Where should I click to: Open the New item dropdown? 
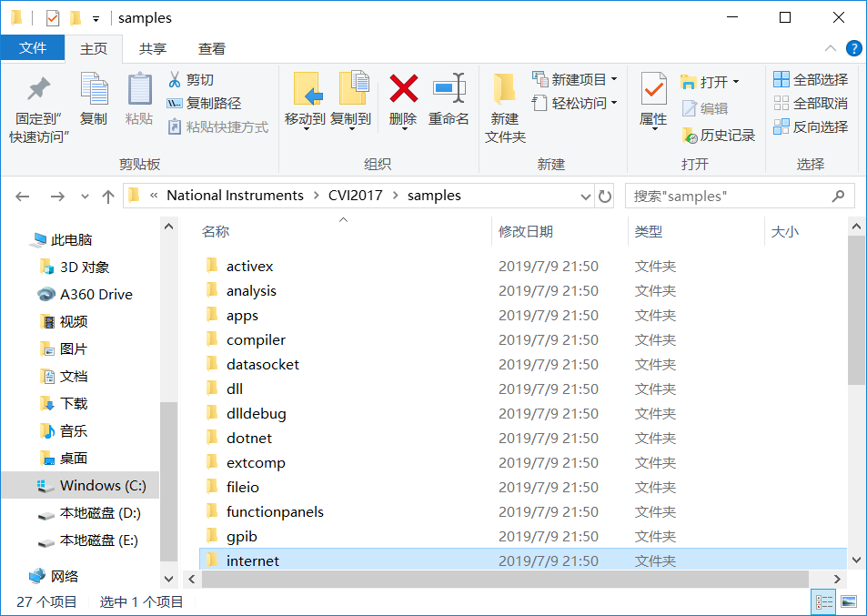coord(575,80)
